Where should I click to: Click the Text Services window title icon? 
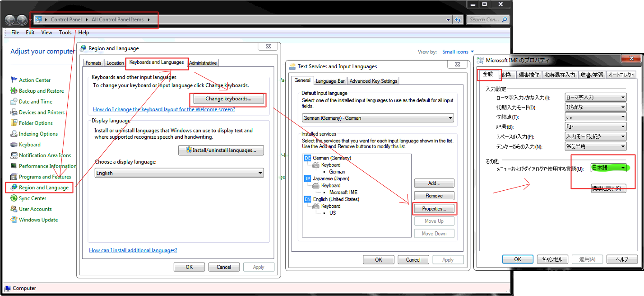coord(292,66)
